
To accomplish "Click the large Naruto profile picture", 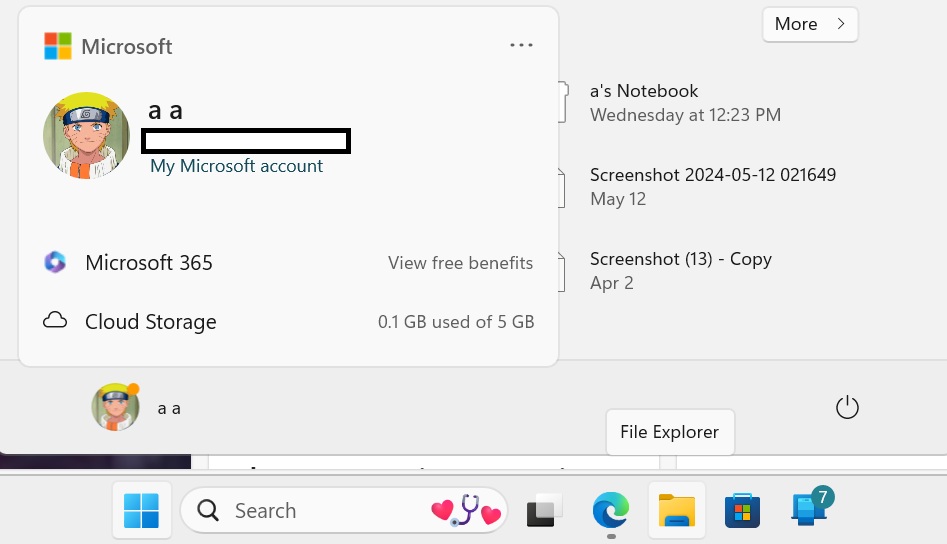I will point(86,135).
